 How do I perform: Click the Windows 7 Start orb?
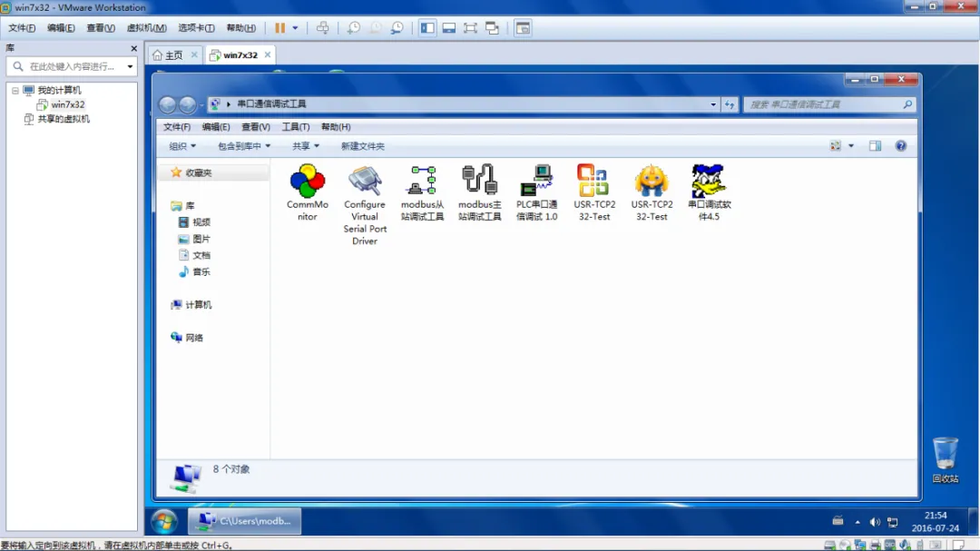(x=164, y=521)
